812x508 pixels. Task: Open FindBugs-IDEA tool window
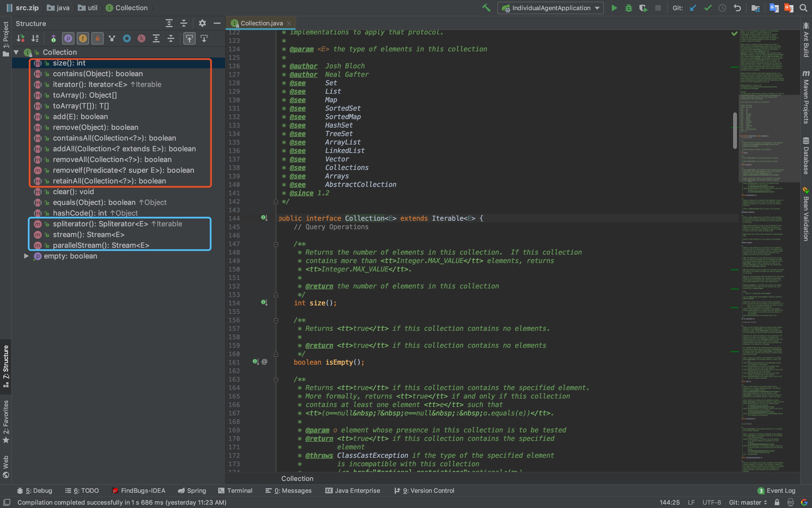139,491
